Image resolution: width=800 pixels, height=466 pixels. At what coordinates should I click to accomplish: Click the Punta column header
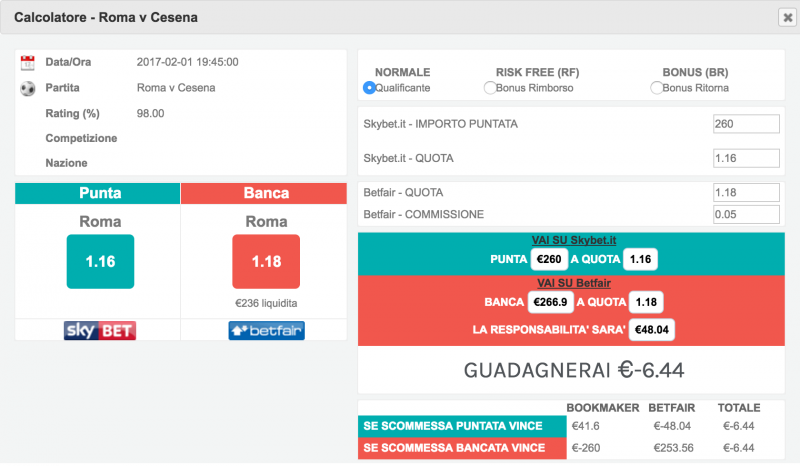point(98,193)
